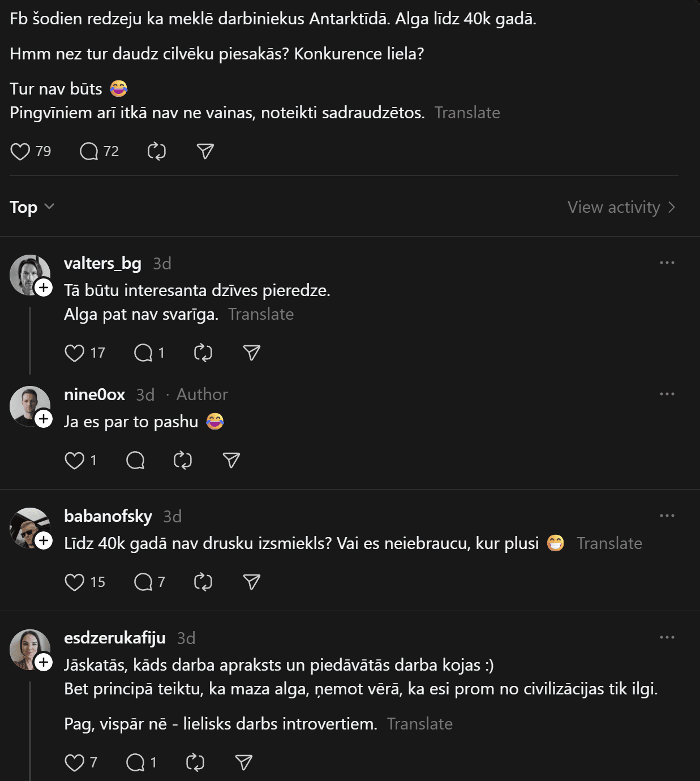Viewport: 700px width, 781px height.
Task: Translate the esdzerukafiju comment
Action: pos(420,724)
